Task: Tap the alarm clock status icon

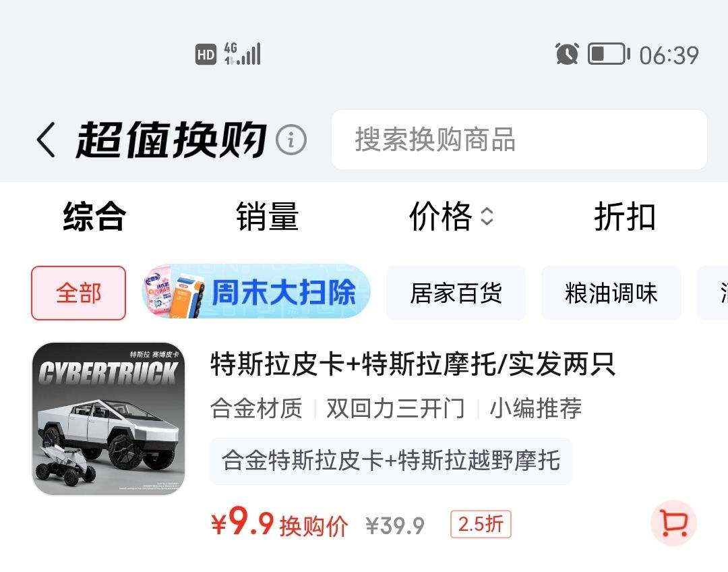Action: [x=567, y=54]
